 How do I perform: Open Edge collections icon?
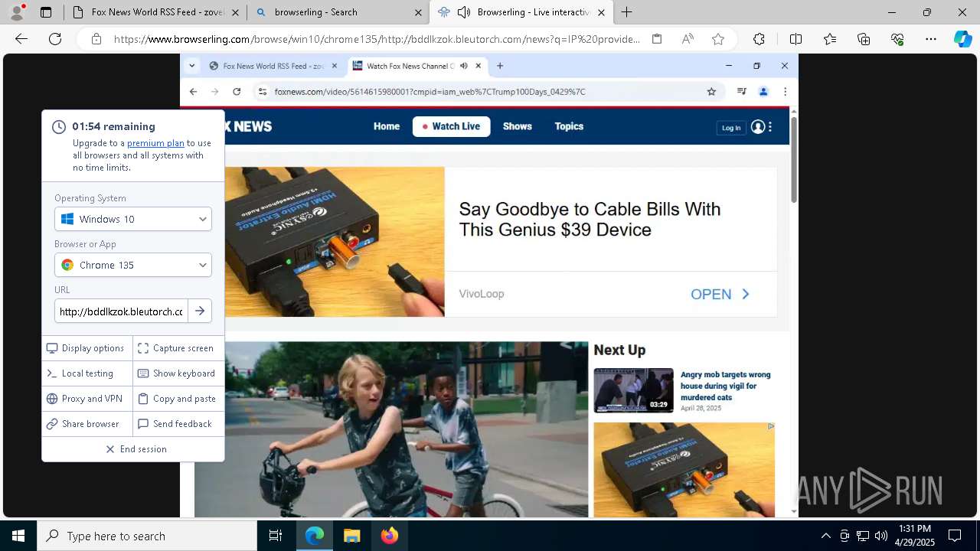pyautogui.click(x=864, y=39)
